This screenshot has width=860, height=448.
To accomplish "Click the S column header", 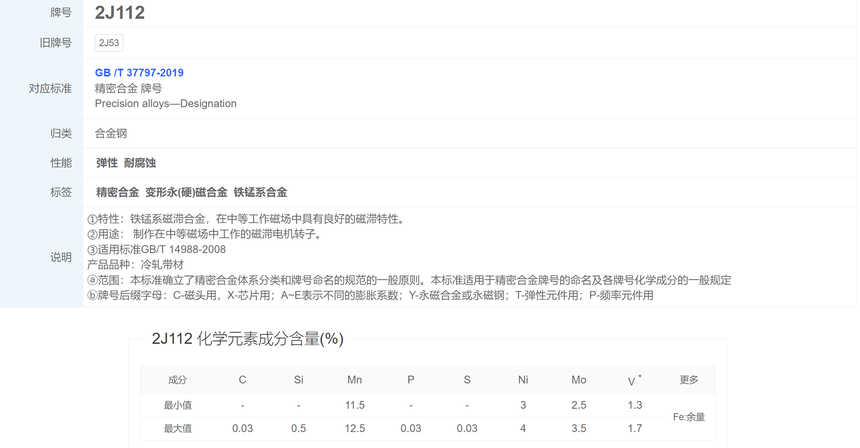I will pyautogui.click(x=467, y=379).
